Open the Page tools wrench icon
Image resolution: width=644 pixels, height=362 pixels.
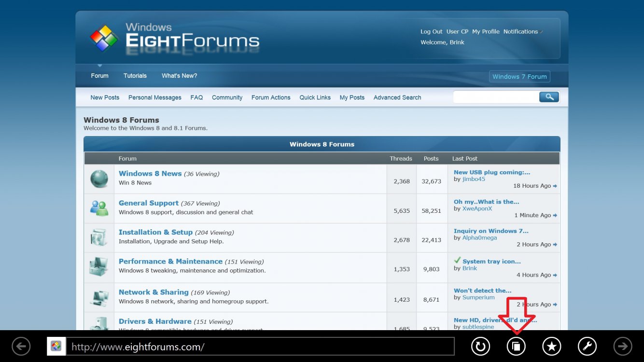[x=587, y=346]
